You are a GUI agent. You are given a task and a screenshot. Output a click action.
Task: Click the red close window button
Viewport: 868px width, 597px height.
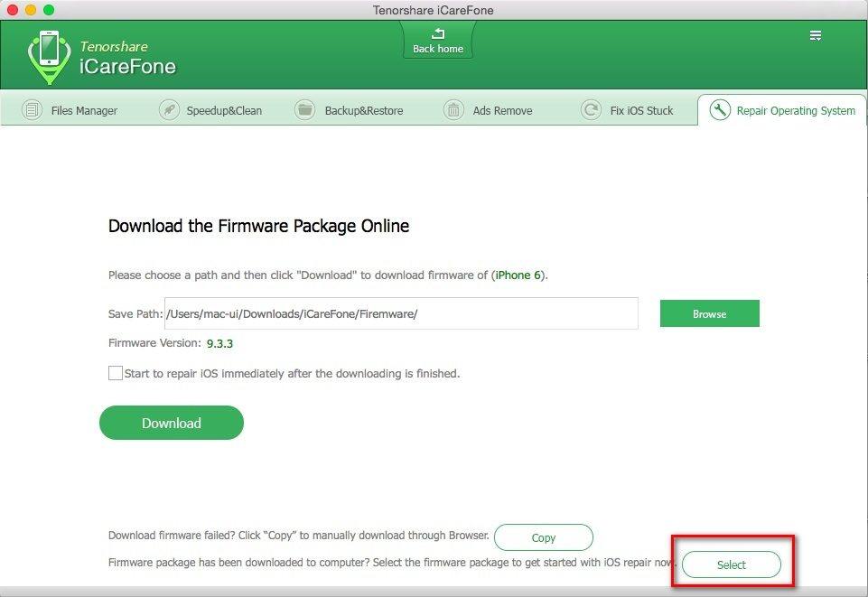click(x=13, y=10)
